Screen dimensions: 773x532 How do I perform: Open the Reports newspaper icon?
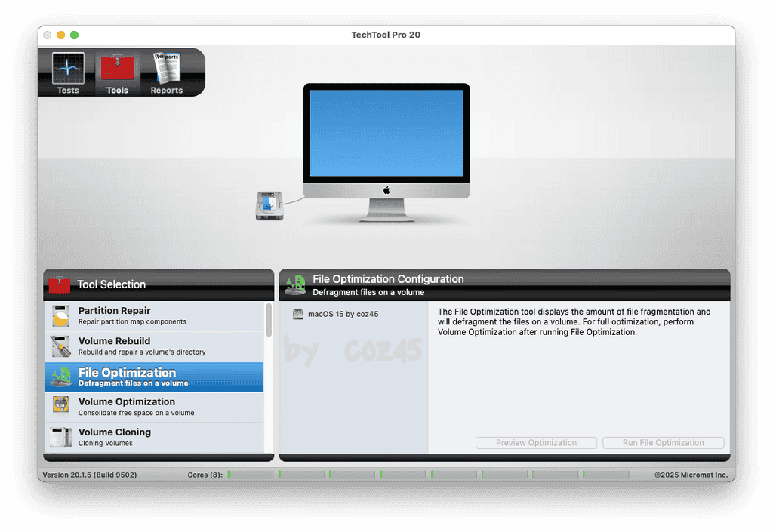167,69
